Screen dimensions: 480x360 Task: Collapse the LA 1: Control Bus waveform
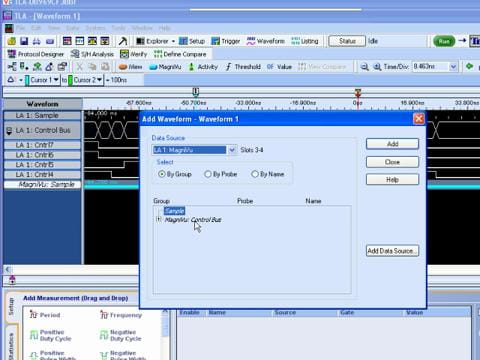(9, 131)
